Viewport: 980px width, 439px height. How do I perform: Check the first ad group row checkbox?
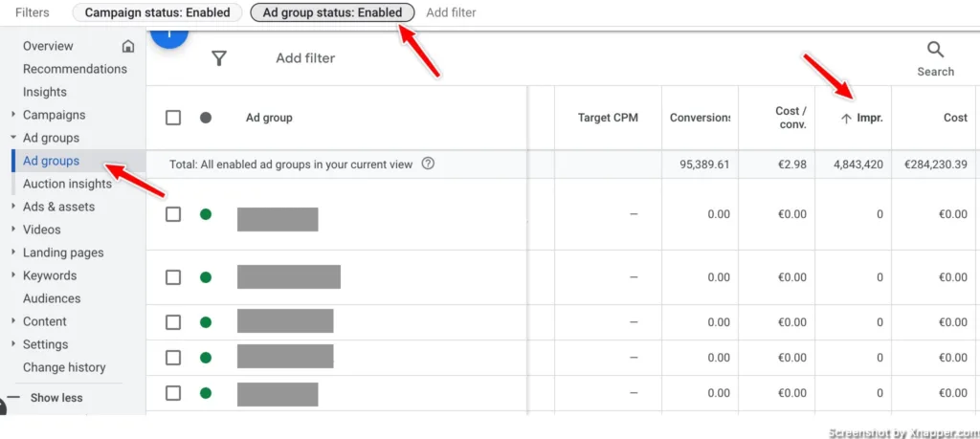173,214
